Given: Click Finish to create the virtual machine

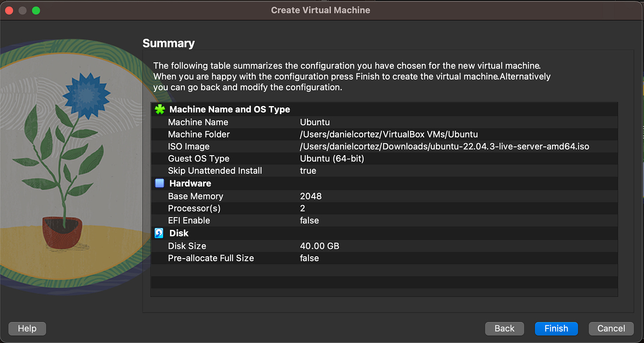Looking at the screenshot, I should [x=556, y=328].
